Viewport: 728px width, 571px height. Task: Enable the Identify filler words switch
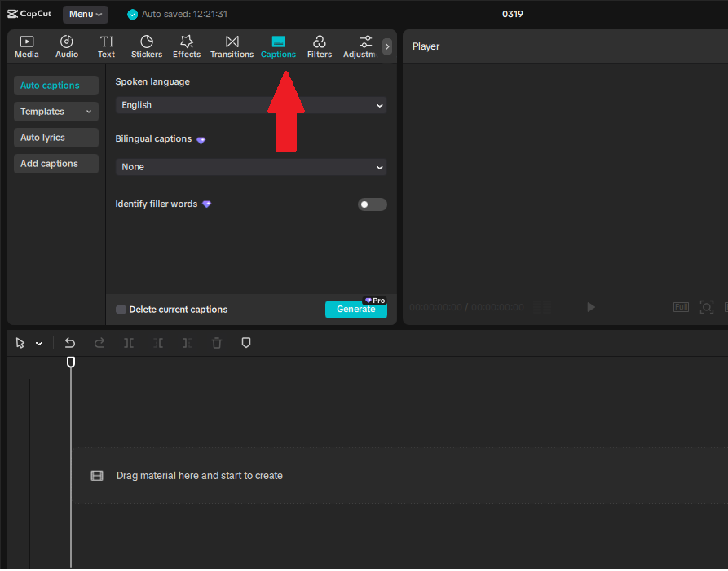(372, 204)
